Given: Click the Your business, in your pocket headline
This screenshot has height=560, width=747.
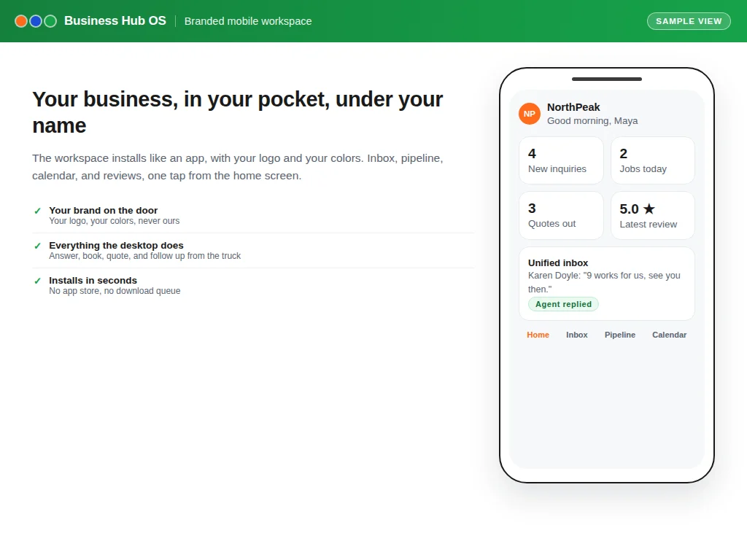Looking at the screenshot, I should coord(237,112).
